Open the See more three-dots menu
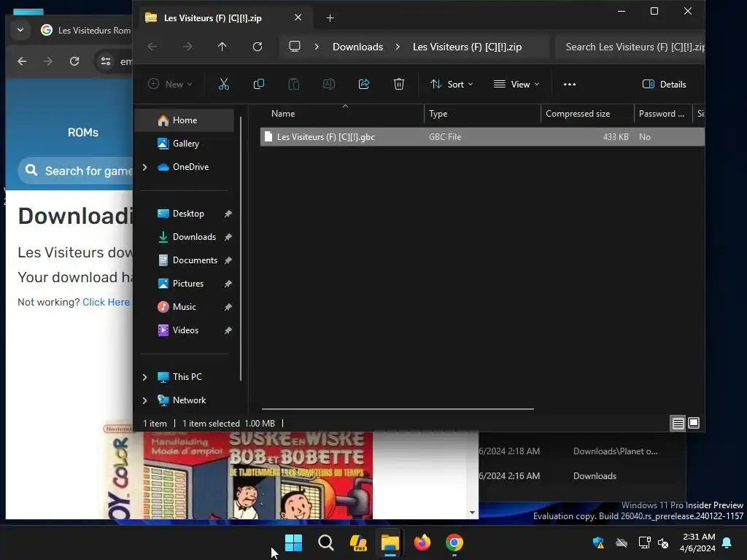This screenshot has height=560, width=747. pyautogui.click(x=569, y=85)
